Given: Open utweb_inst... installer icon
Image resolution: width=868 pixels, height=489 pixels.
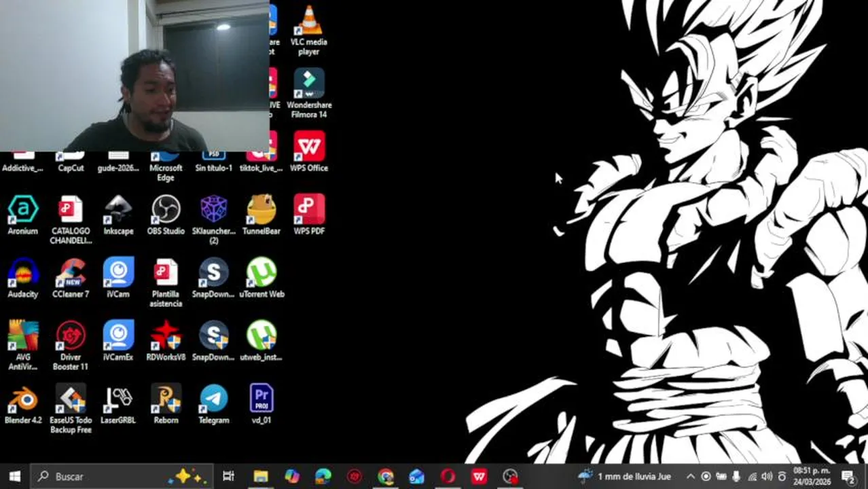Looking at the screenshot, I should (x=261, y=341).
